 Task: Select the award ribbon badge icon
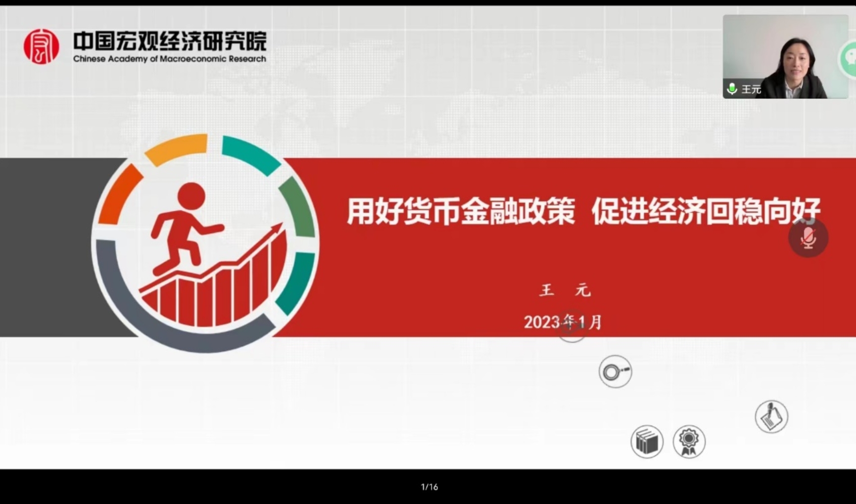pos(689,441)
